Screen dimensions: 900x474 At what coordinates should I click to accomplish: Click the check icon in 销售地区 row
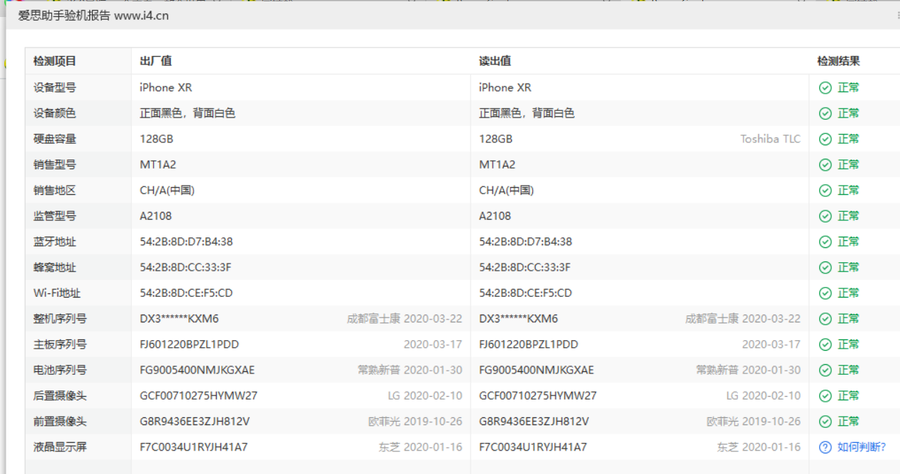point(825,190)
